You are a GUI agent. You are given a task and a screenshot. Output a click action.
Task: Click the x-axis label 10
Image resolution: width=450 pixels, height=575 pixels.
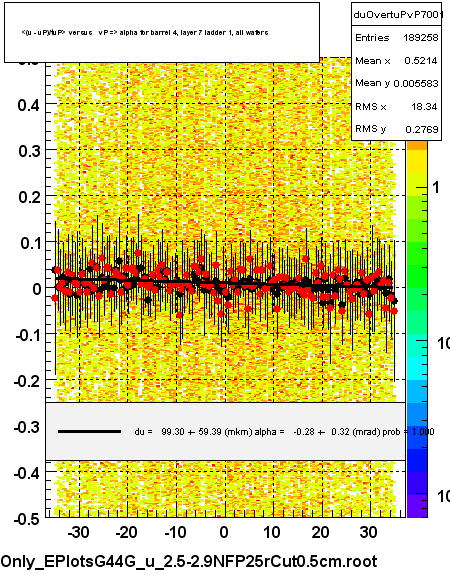tap(272, 532)
